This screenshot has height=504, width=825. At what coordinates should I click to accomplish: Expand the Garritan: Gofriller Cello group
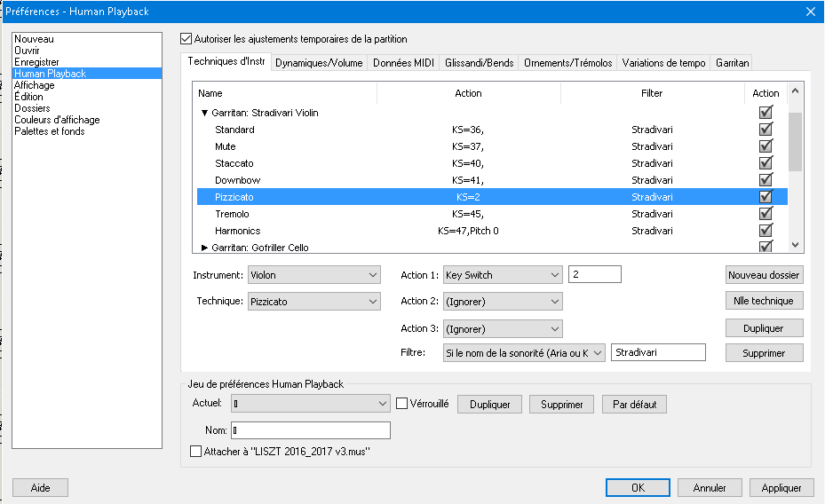[x=204, y=248]
